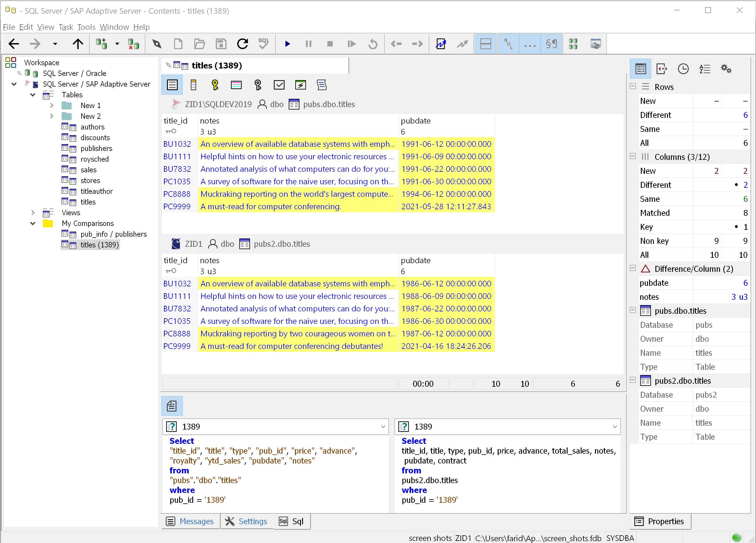Click the Properties tab at bottom right
The image size is (756, 543).
[x=660, y=521]
